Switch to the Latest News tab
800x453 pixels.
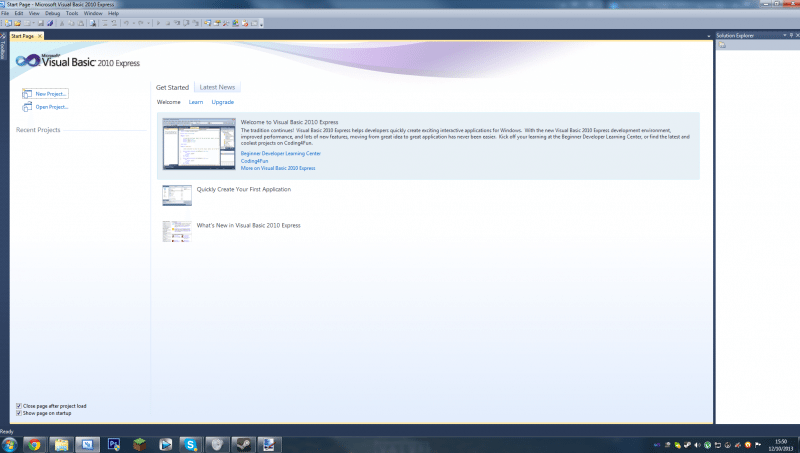click(217, 87)
